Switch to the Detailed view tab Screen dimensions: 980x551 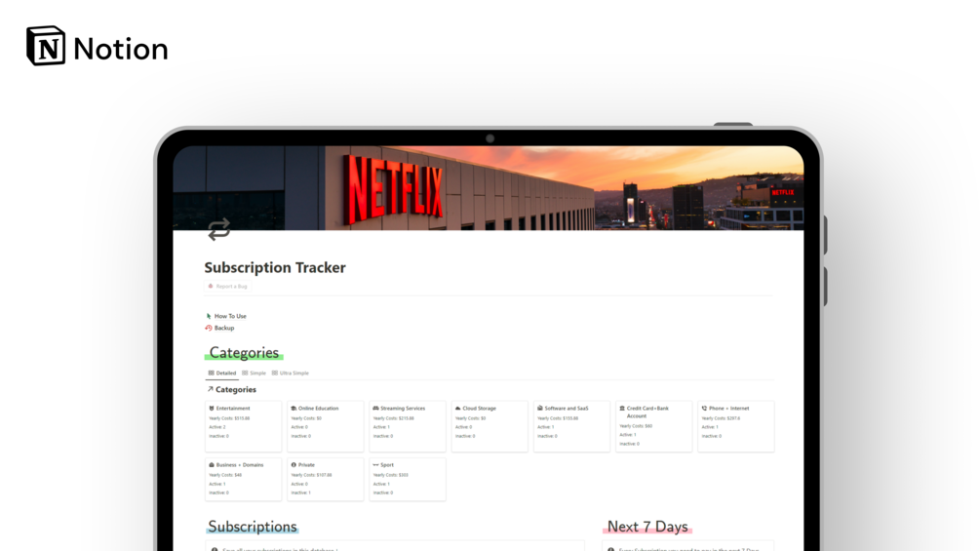coord(222,373)
